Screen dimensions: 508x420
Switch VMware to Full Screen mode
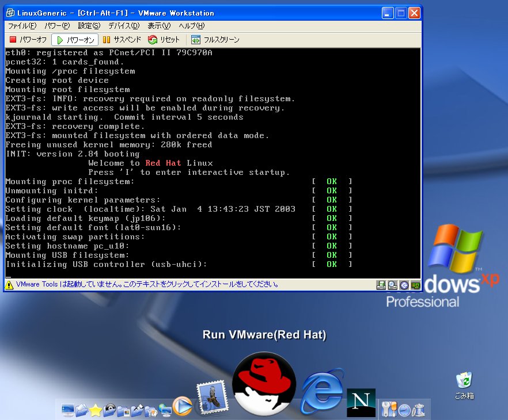click(215, 40)
